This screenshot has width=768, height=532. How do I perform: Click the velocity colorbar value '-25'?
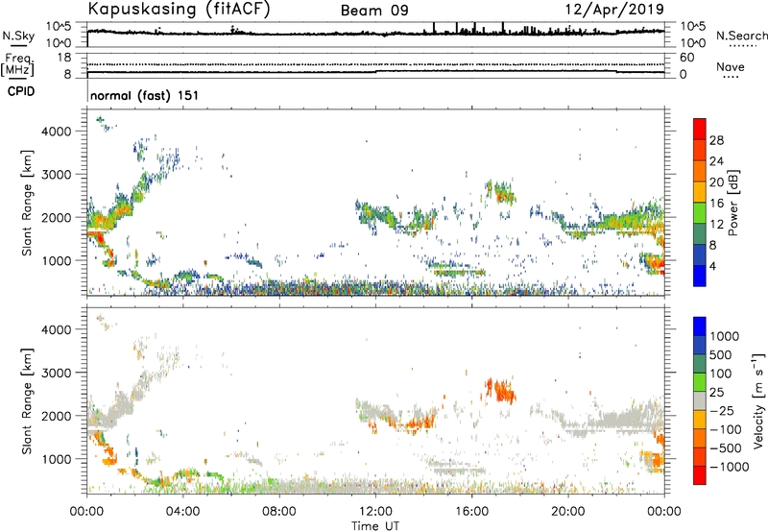(x=722, y=410)
